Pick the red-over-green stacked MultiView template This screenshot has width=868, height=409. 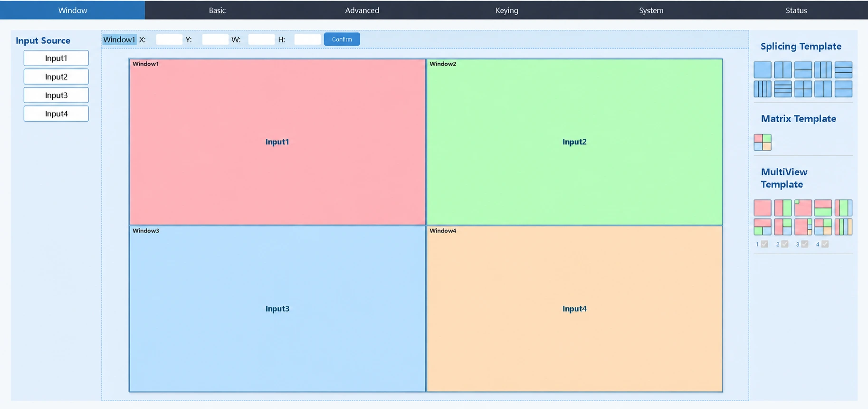pos(823,208)
